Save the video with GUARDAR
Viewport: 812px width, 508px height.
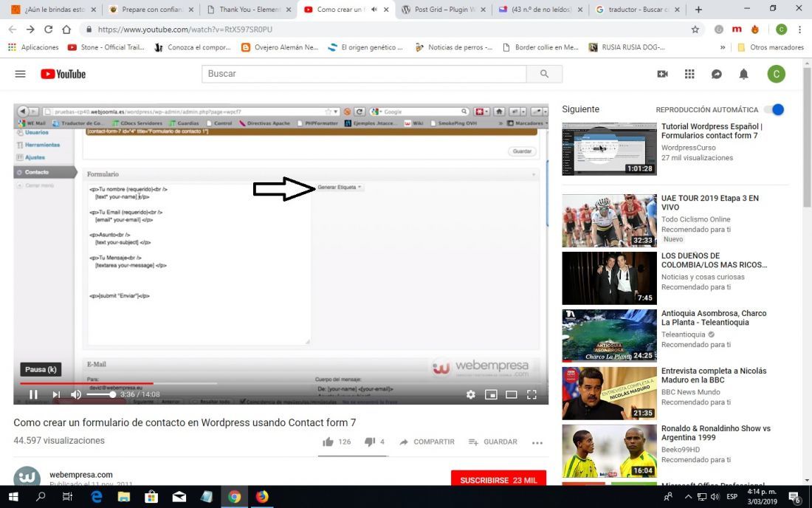click(x=492, y=442)
